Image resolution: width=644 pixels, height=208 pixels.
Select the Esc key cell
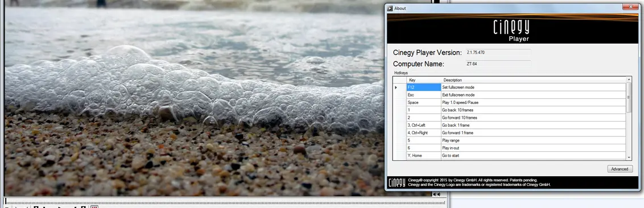coord(424,95)
